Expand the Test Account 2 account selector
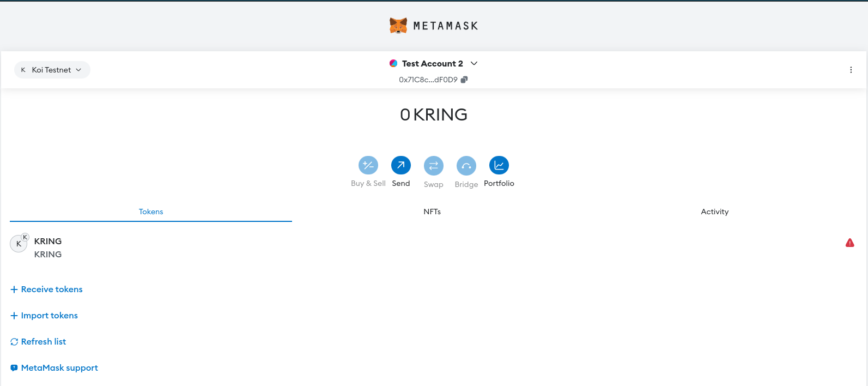This screenshot has width=868, height=386. (474, 63)
